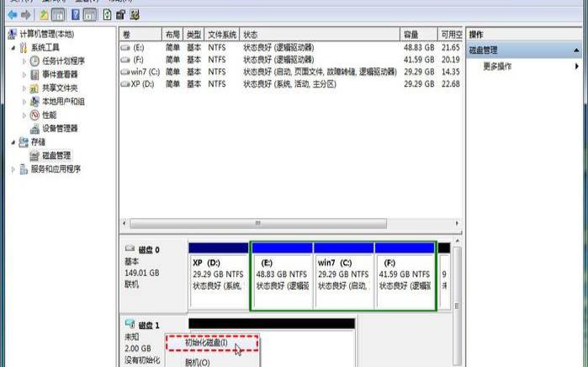Screen dimensions: 588x367
Task: Click the dark settings icon next to Refresh
Action: click(121, 15)
